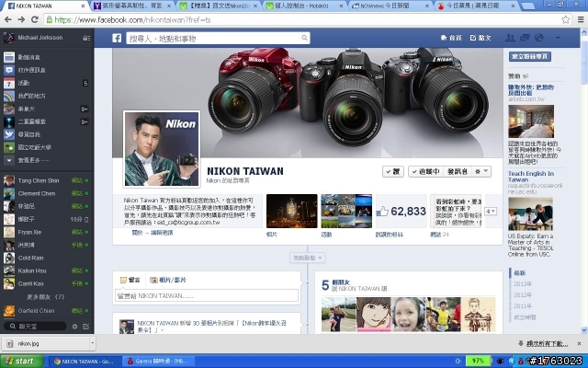
Task: Expand more page tabs arrow with number 4
Action: [491, 211]
